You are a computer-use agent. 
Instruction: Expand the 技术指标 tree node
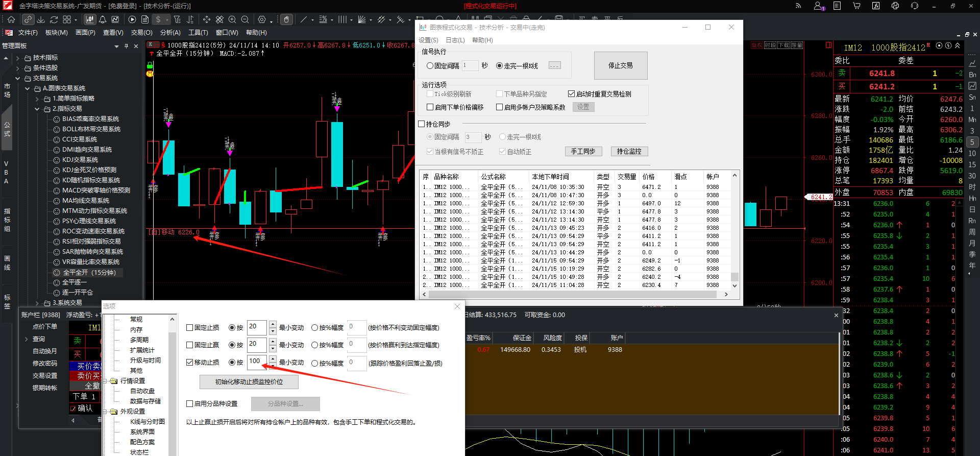coord(17,58)
